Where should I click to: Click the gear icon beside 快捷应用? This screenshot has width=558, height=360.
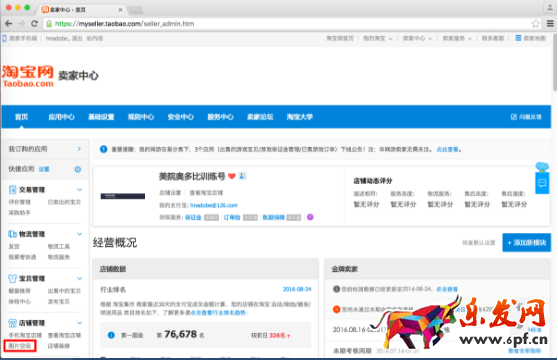(x=78, y=169)
